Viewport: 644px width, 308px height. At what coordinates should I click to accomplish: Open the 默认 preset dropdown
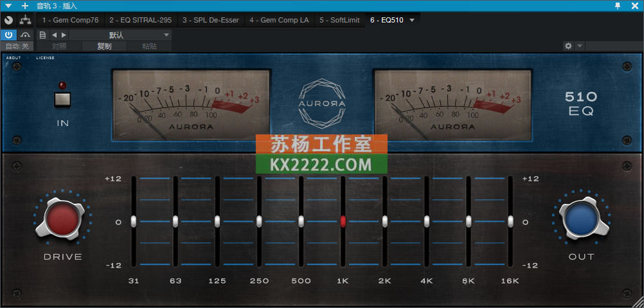[x=120, y=35]
